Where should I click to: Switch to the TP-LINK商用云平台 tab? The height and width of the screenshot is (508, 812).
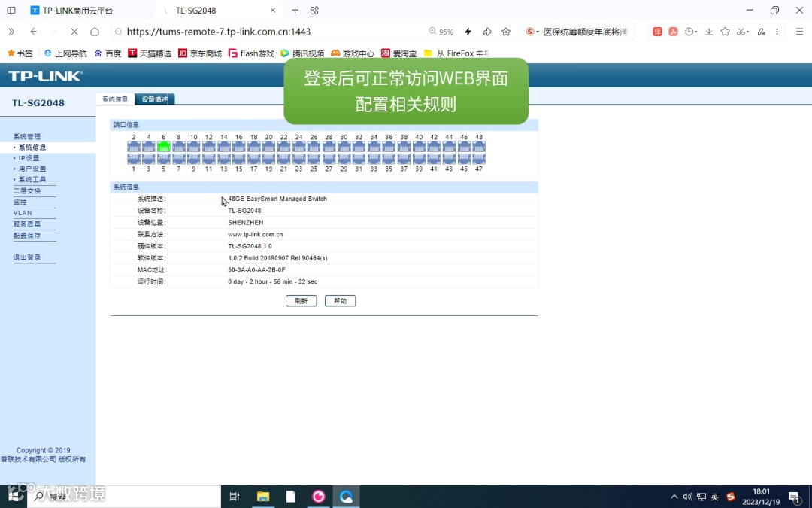(x=77, y=11)
